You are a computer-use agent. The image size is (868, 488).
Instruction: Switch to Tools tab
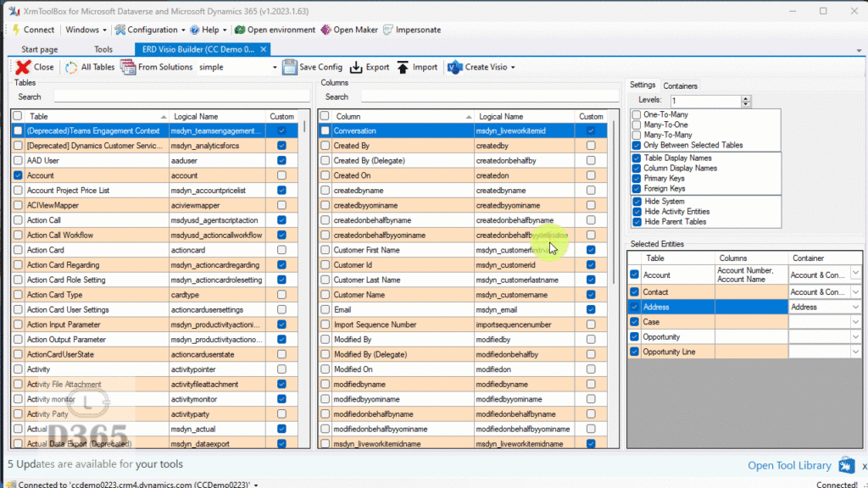pyautogui.click(x=103, y=49)
